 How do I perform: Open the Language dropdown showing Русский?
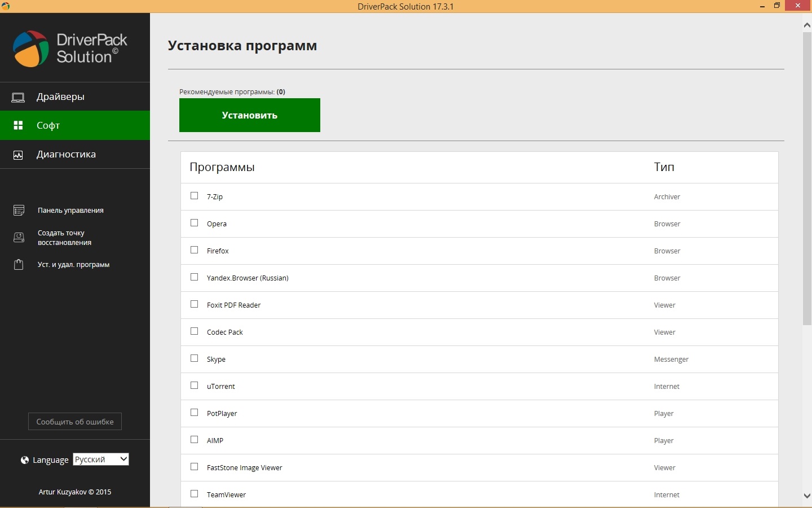(101, 459)
